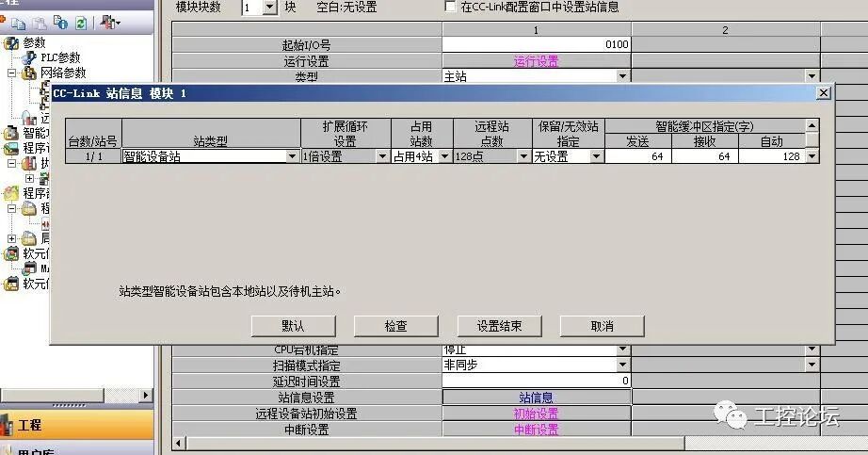Click the 中断设置 magenta button
Screen dimensions: 868x455
pyautogui.click(x=537, y=430)
